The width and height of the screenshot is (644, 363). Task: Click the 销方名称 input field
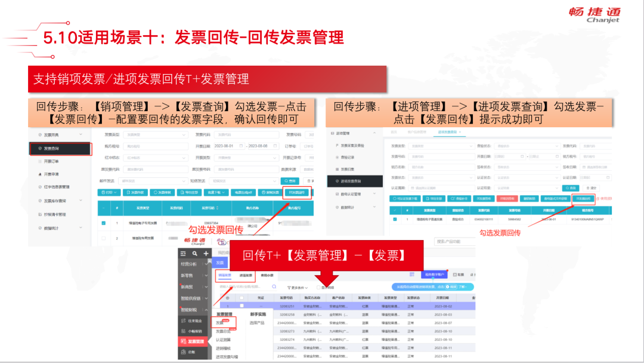pos(441,167)
